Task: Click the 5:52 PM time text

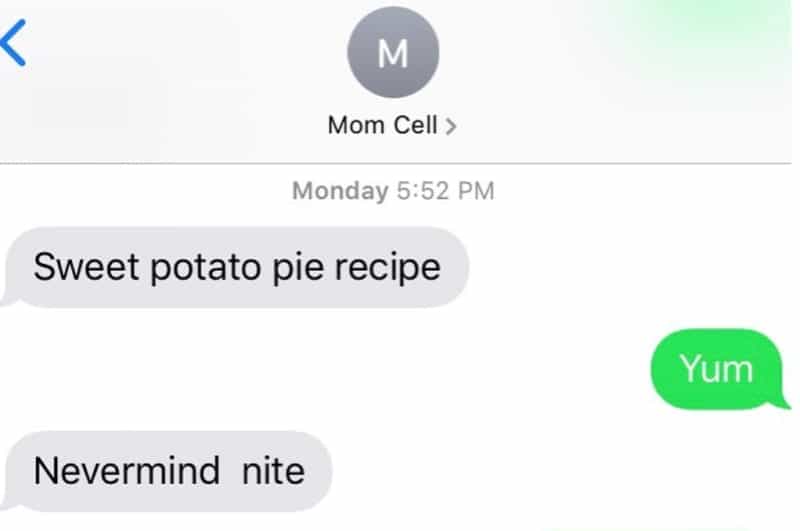Action: click(445, 191)
